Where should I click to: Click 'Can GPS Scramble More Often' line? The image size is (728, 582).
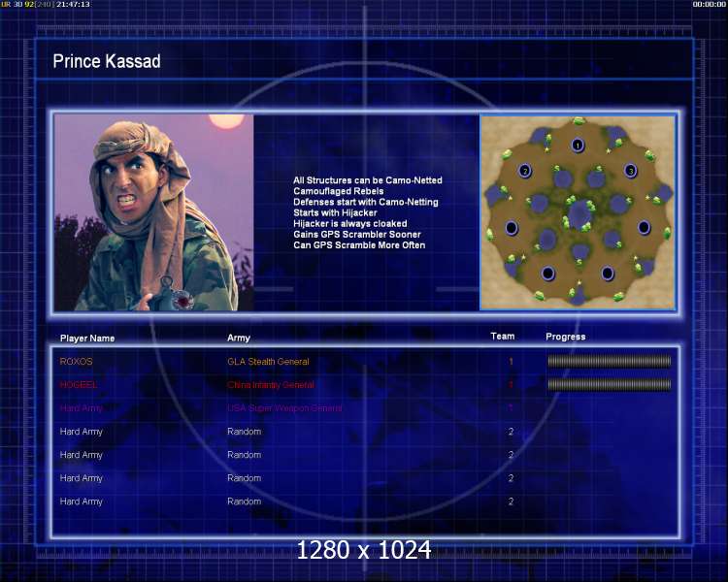tap(359, 245)
